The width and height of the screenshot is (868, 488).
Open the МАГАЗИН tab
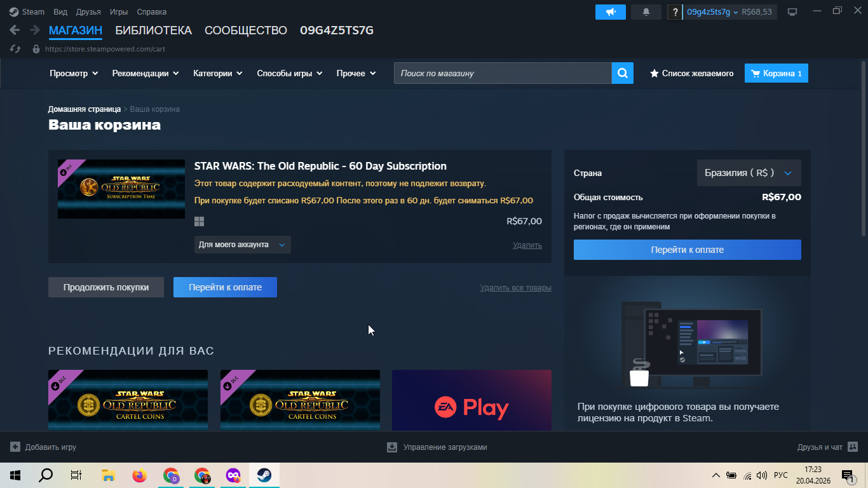(x=76, y=30)
